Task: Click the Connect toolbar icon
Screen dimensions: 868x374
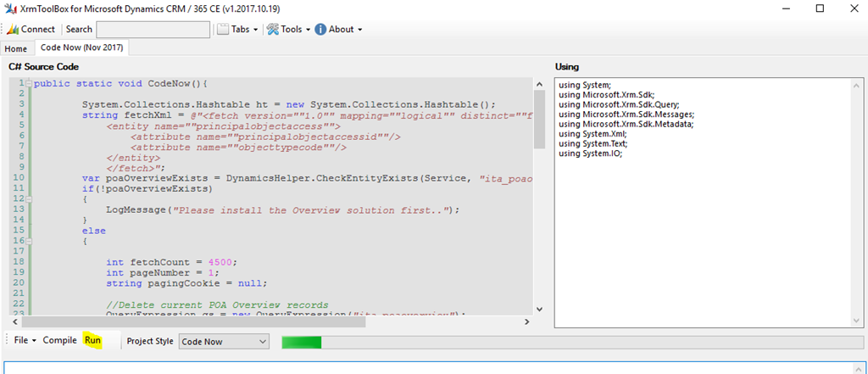Action: (x=14, y=30)
